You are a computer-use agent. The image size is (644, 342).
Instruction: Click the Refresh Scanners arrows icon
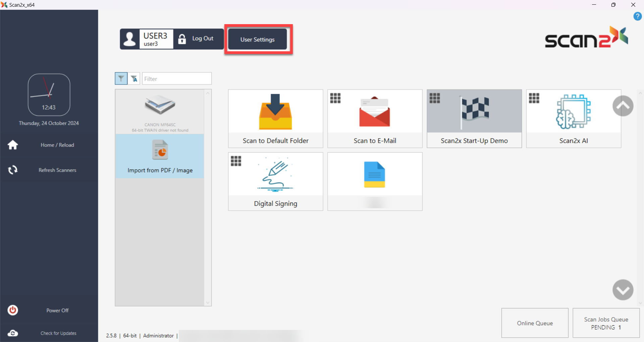click(x=13, y=170)
